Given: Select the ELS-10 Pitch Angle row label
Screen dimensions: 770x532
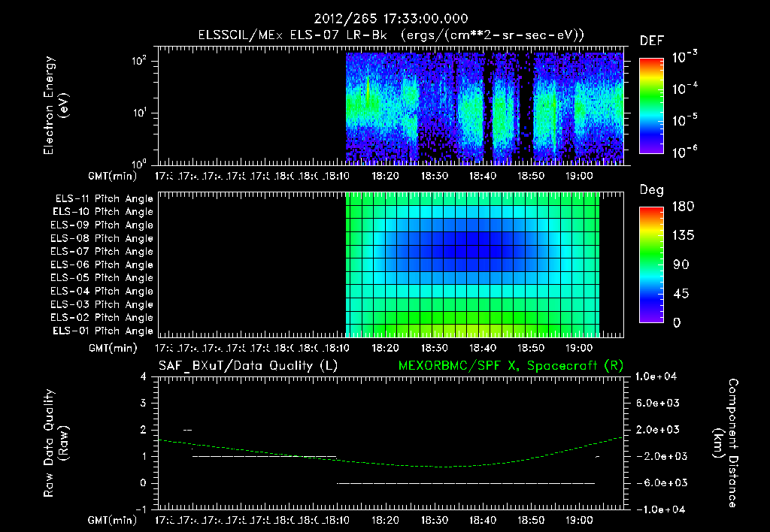Looking at the screenshot, I should click(x=103, y=212).
